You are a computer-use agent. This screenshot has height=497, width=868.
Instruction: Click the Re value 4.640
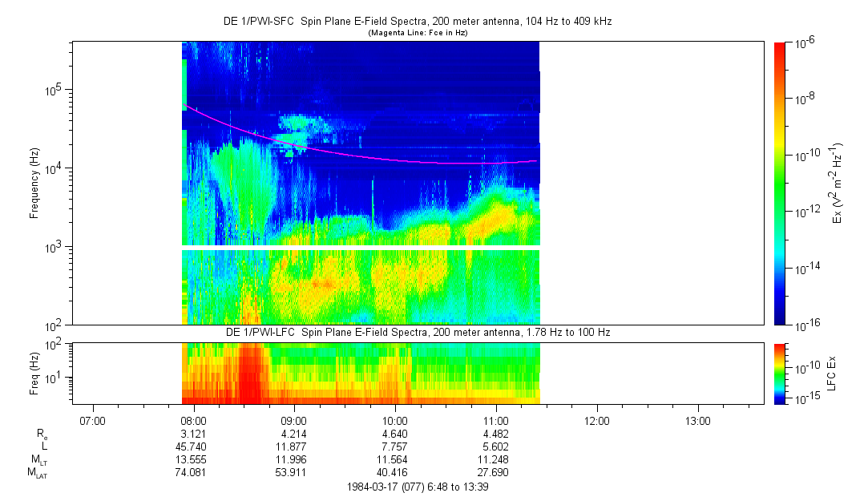tap(395, 434)
